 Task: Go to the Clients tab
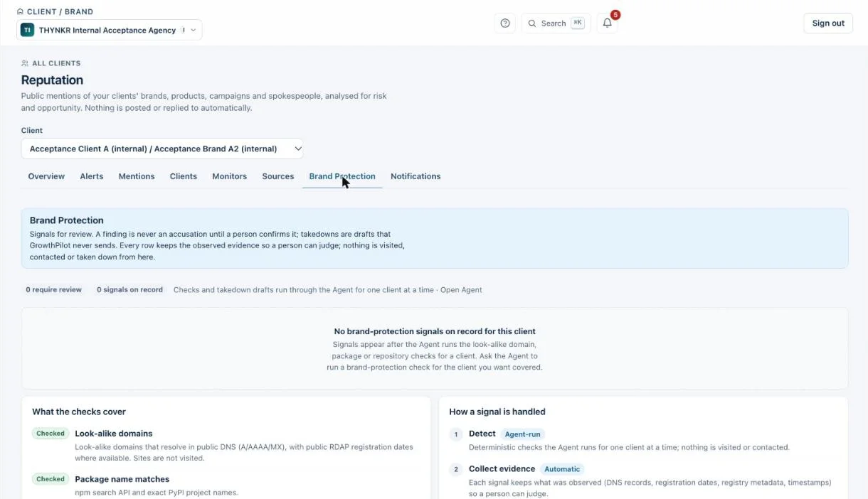[x=184, y=176]
